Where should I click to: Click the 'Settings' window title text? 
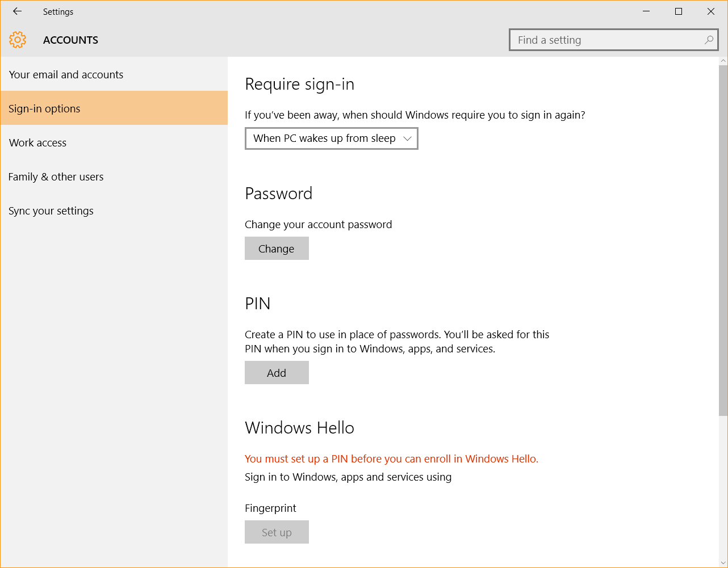[58, 11]
